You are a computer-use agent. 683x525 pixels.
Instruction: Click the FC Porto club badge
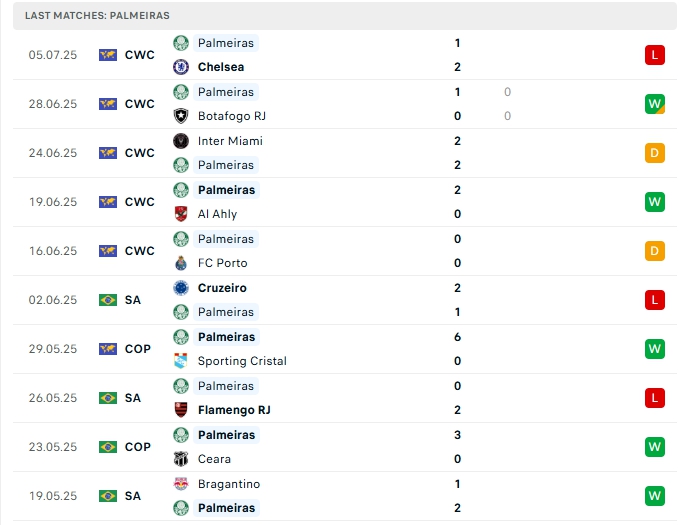click(181, 263)
